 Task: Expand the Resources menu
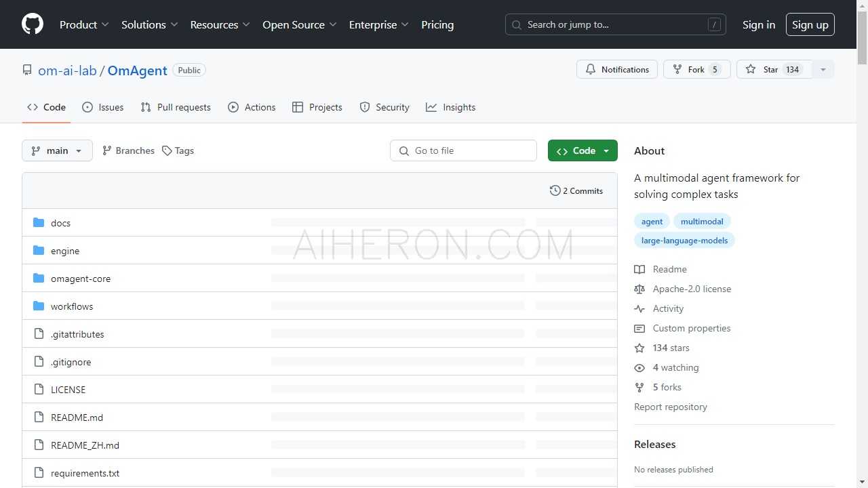point(220,24)
